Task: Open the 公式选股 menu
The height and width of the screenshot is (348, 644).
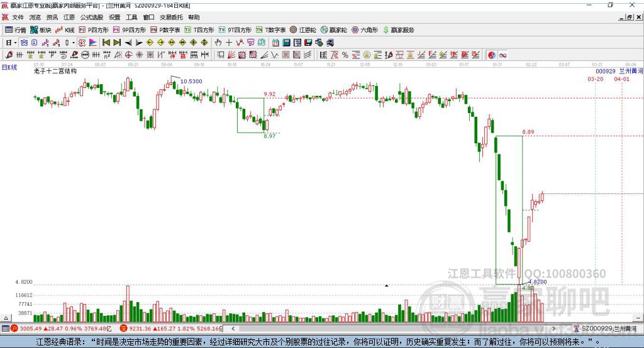Action: coord(92,17)
